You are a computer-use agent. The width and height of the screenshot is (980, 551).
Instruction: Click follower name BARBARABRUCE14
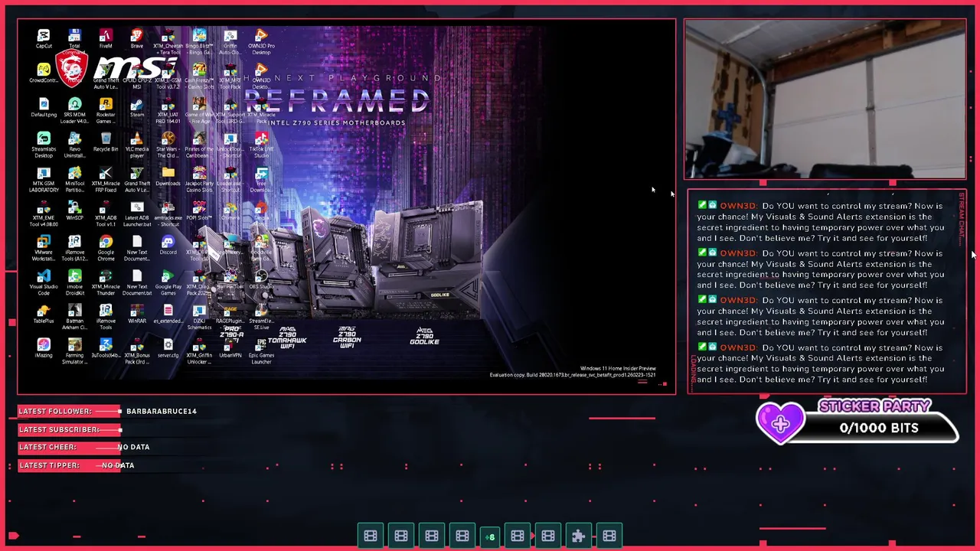pyautogui.click(x=162, y=411)
